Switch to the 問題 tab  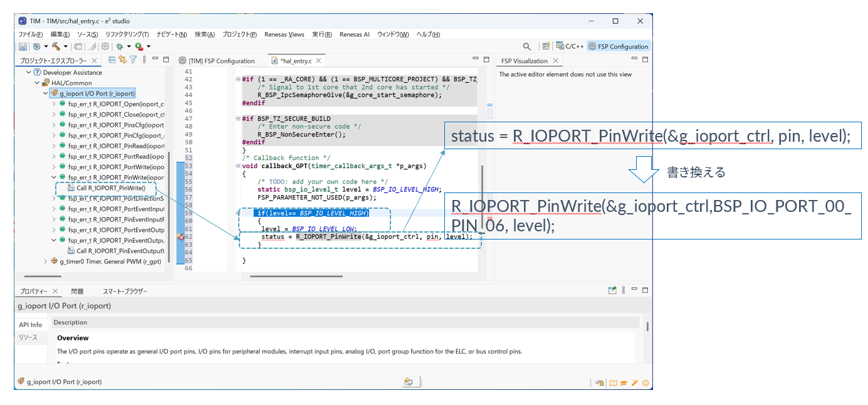(77, 292)
